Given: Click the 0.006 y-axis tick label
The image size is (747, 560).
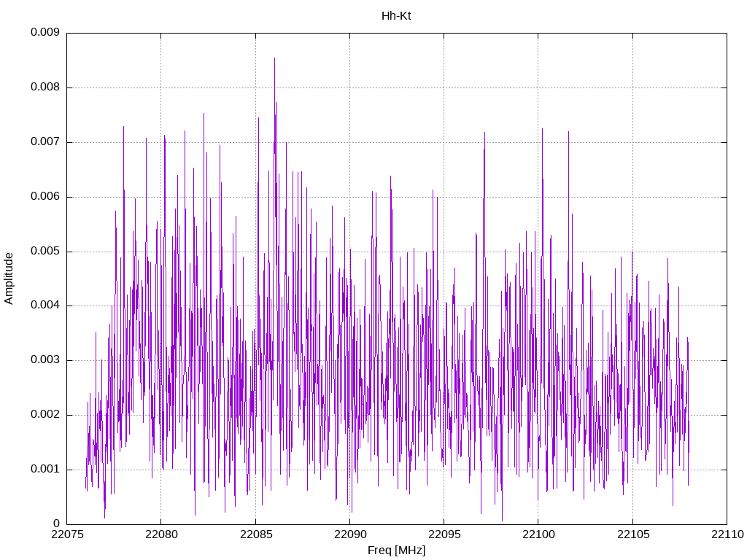Looking at the screenshot, I should (x=45, y=197).
